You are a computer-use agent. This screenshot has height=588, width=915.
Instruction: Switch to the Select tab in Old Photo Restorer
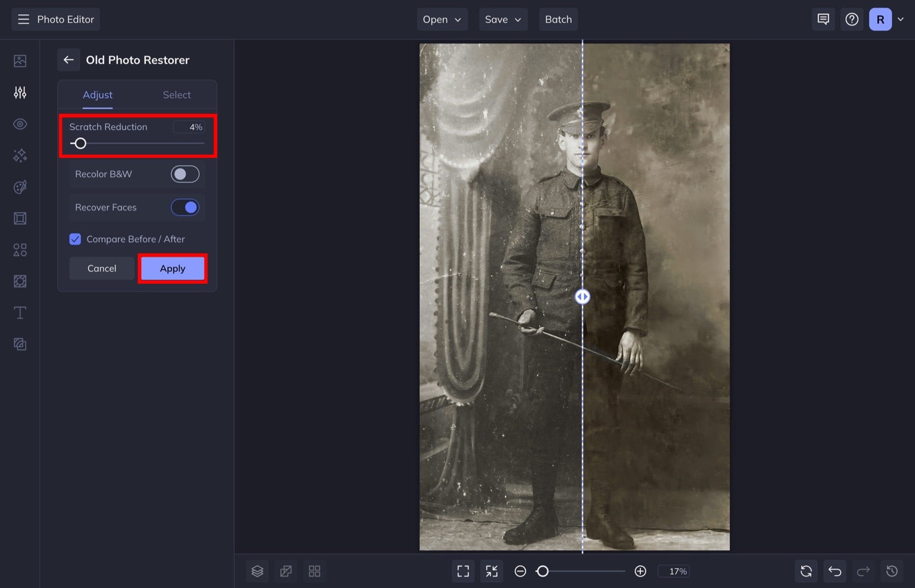pos(176,94)
